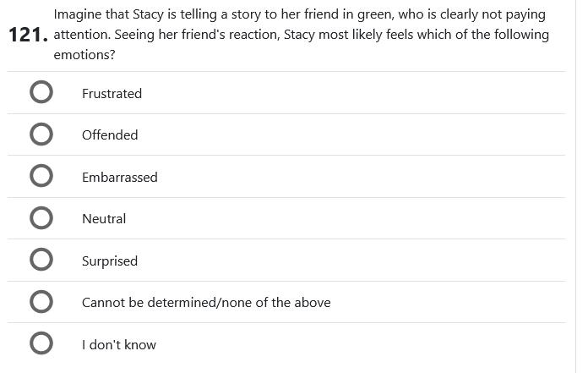Click the 'Neutral' answer label text
This screenshot has height=373, width=588.
click(104, 219)
